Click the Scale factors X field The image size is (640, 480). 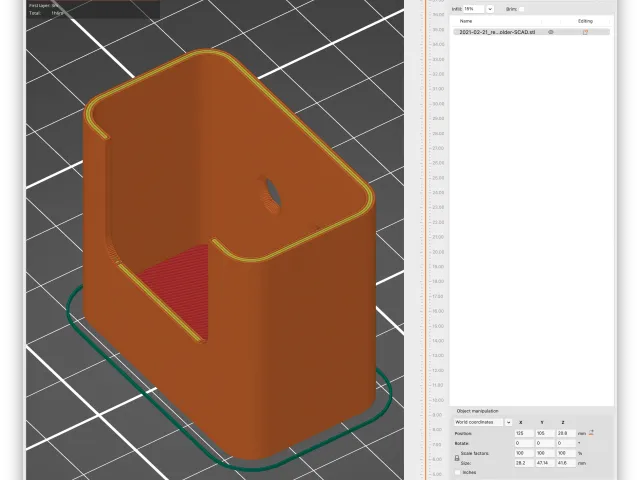click(x=524, y=453)
